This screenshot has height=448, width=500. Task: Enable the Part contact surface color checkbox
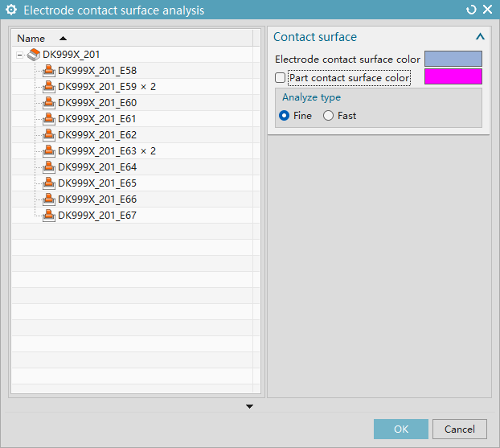[281, 78]
